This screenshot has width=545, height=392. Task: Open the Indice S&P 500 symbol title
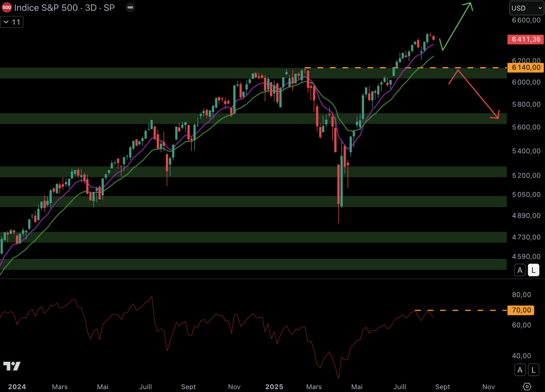64,8
